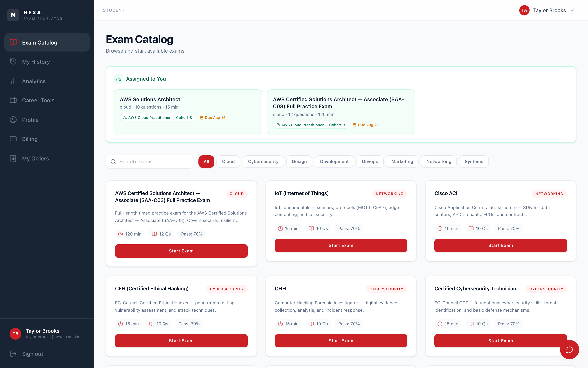The height and width of the screenshot is (368, 588).
Task: Open assigned SAA-C03 Full Practice Exam card
Action: click(x=341, y=112)
